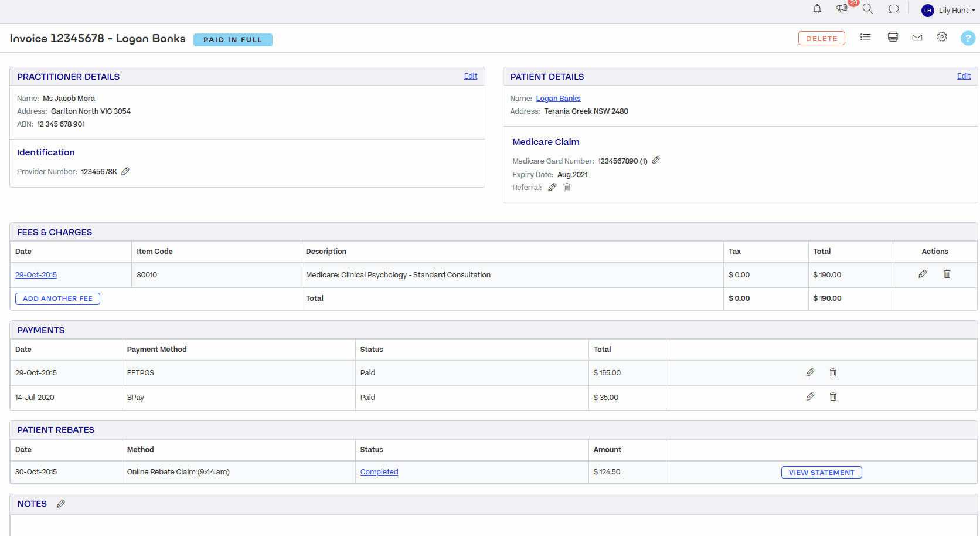Open announcements megaphone icon
980x536 pixels.
[842, 9]
